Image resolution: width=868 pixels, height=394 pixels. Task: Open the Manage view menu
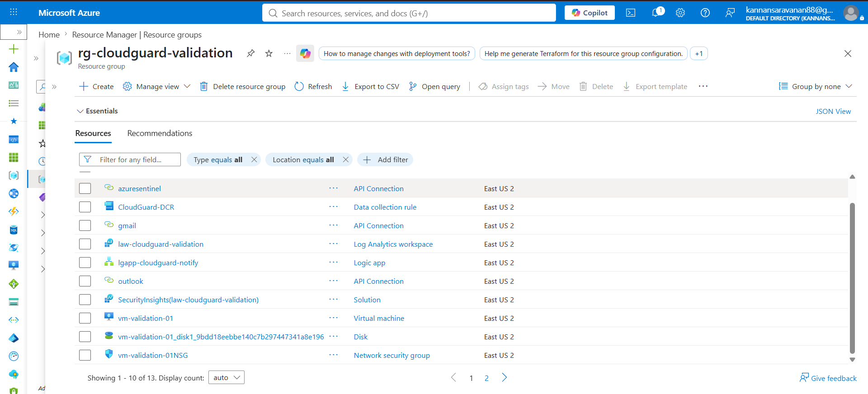click(157, 86)
